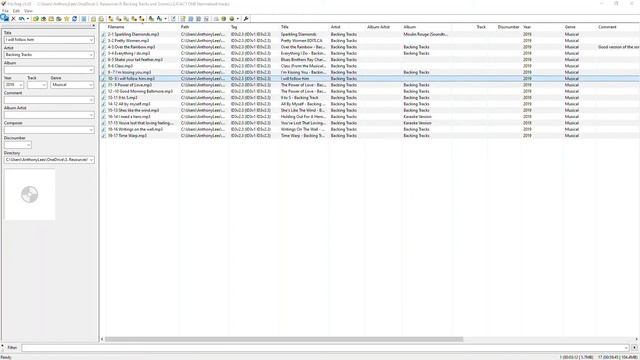
Task: Expand the Year field dropdown
Action: pos(21,85)
